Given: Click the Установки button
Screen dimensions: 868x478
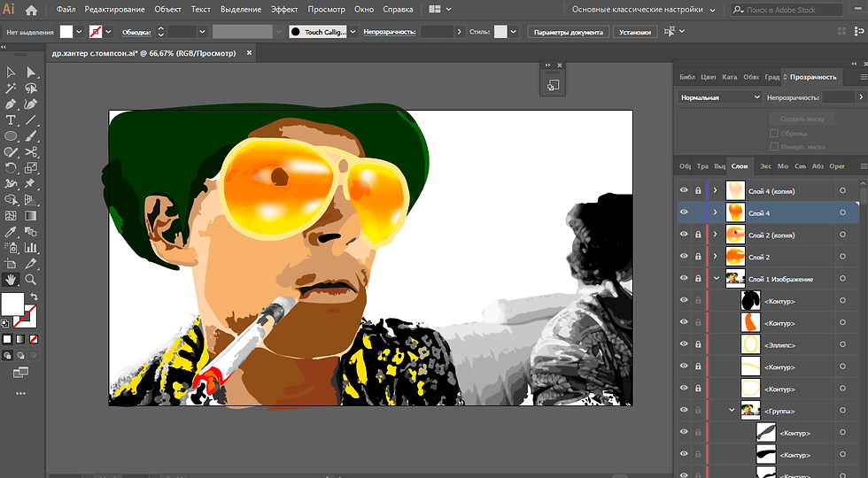Looking at the screenshot, I should [x=635, y=32].
